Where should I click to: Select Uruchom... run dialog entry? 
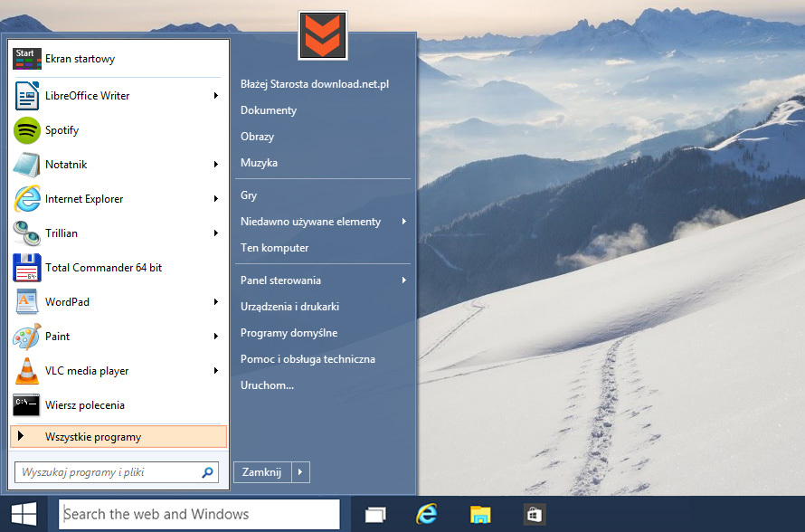pyautogui.click(x=267, y=385)
